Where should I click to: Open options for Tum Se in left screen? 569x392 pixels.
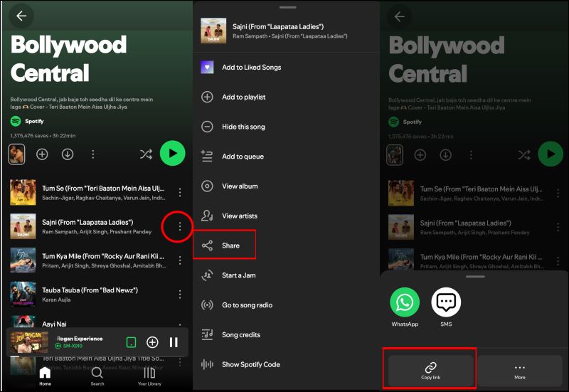pyautogui.click(x=180, y=192)
